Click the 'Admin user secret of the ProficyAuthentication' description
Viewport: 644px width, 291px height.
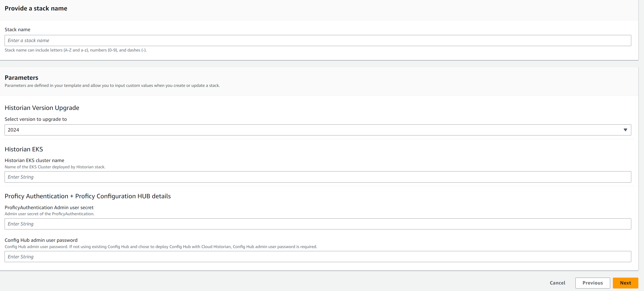point(50,214)
